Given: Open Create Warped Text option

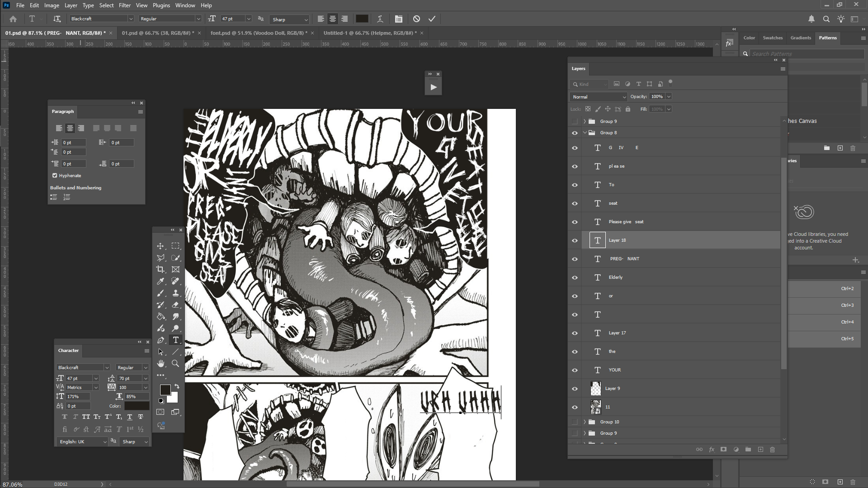Looking at the screenshot, I should [380, 19].
